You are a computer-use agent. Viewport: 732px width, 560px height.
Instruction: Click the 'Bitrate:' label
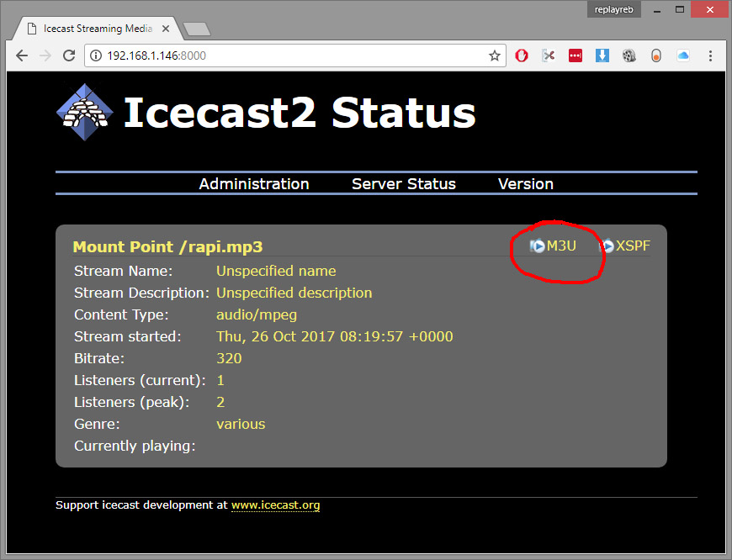pos(99,358)
